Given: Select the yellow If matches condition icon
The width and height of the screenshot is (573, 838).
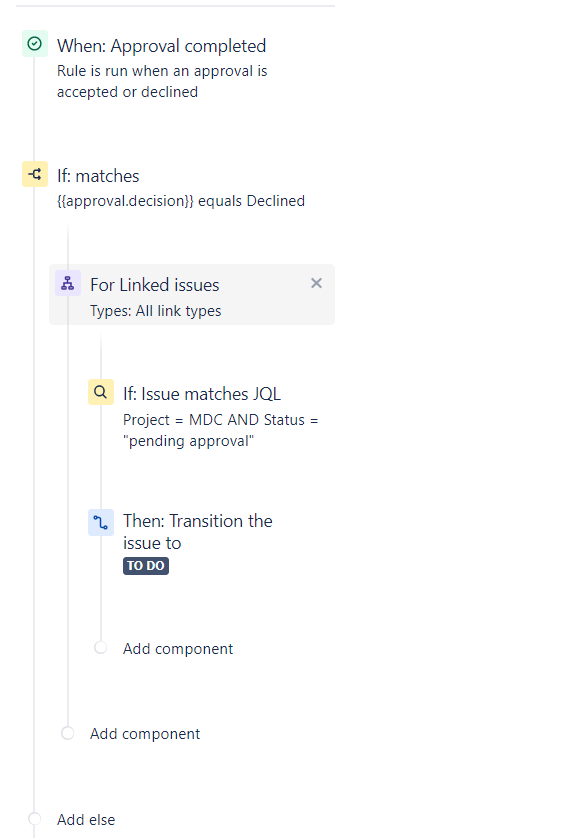Looking at the screenshot, I should coord(35,174).
